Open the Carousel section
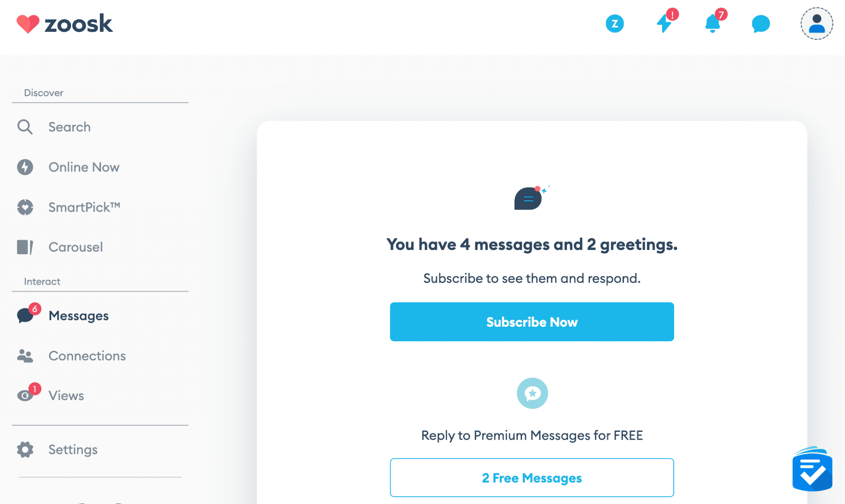The width and height of the screenshot is (845, 504). pyautogui.click(x=76, y=247)
